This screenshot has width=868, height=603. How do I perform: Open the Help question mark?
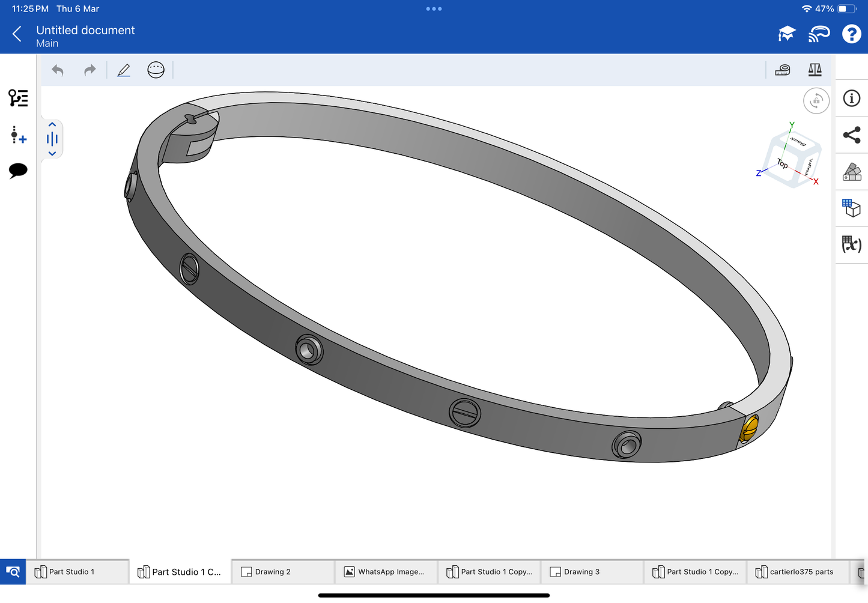[x=851, y=34]
